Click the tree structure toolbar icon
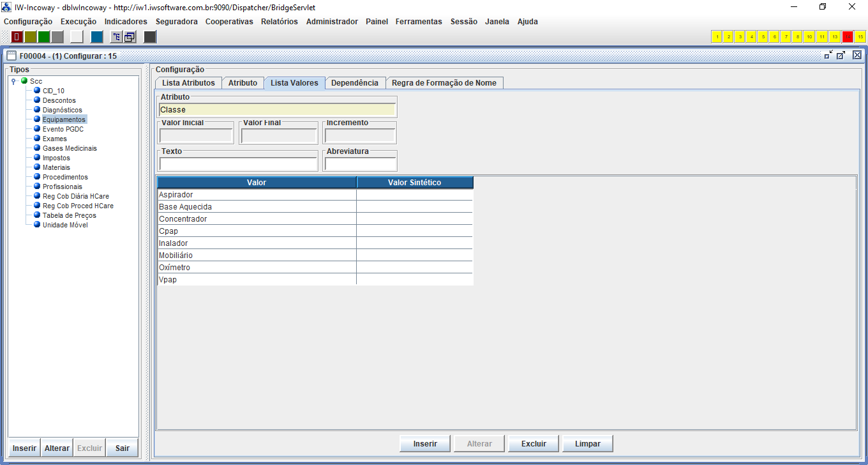This screenshot has width=868, height=465. point(116,37)
